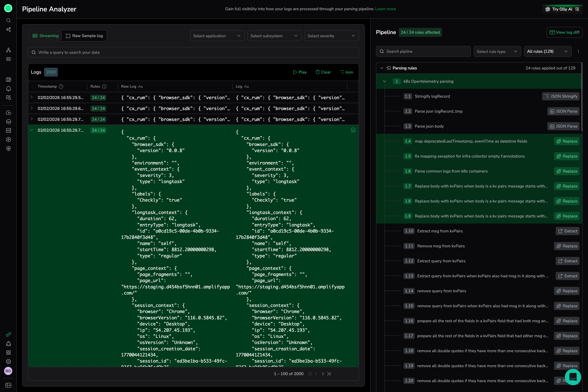Image resolution: width=588 pixels, height=392 pixels.
Task: Collapse the Parsing rules section
Action: [381, 68]
